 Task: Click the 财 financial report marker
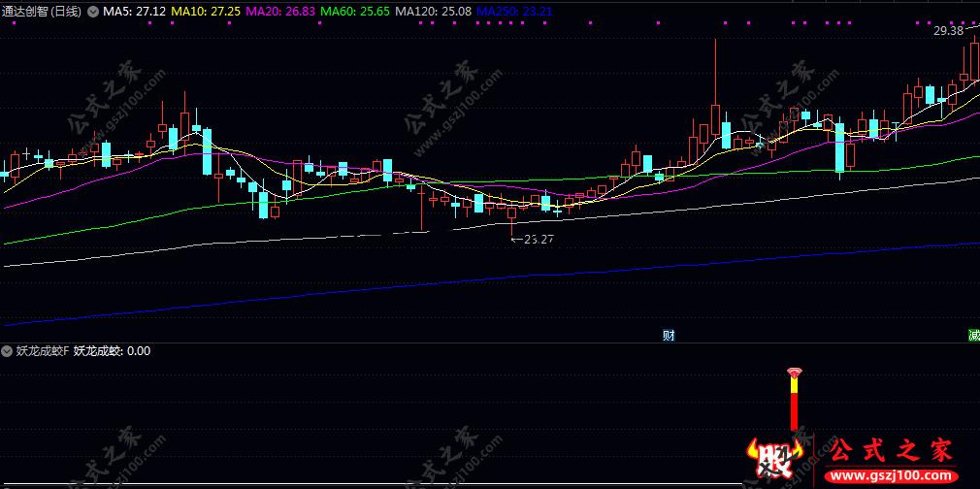point(669,335)
